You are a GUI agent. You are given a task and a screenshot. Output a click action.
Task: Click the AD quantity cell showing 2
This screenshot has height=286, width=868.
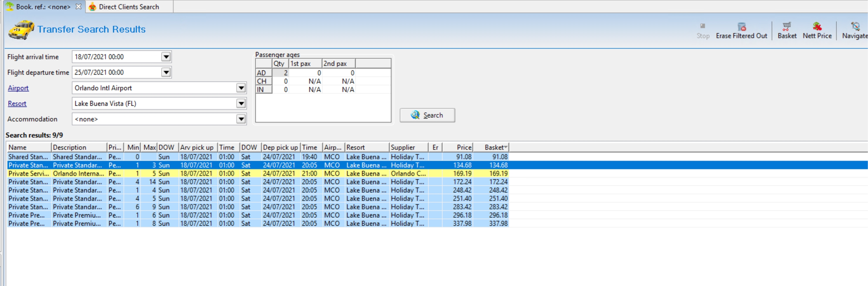click(x=280, y=73)
